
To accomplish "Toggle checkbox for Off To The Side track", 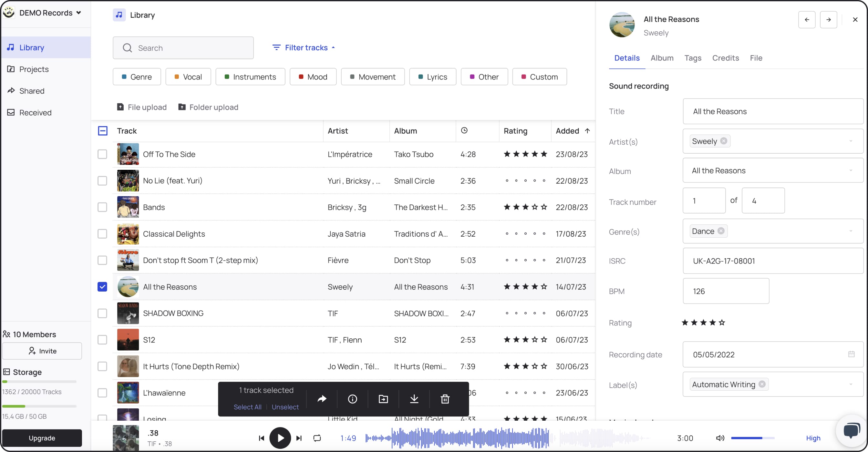I will (x=102, y=154).
